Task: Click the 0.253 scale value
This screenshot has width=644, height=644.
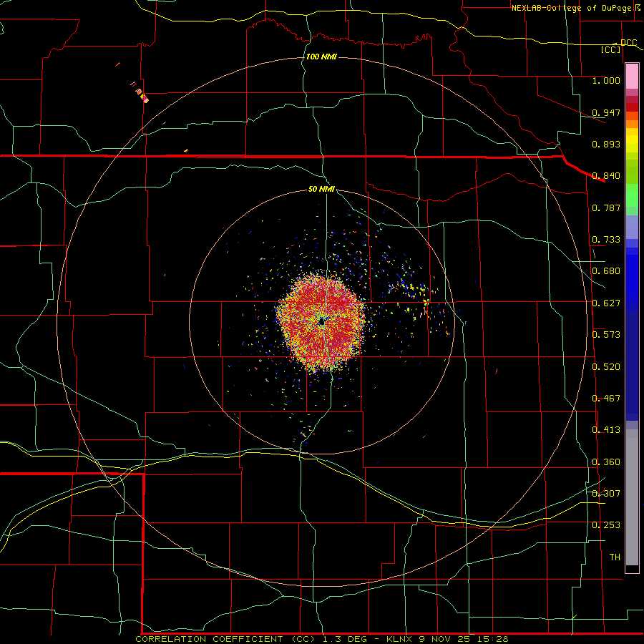Action: tap(606, 525)
